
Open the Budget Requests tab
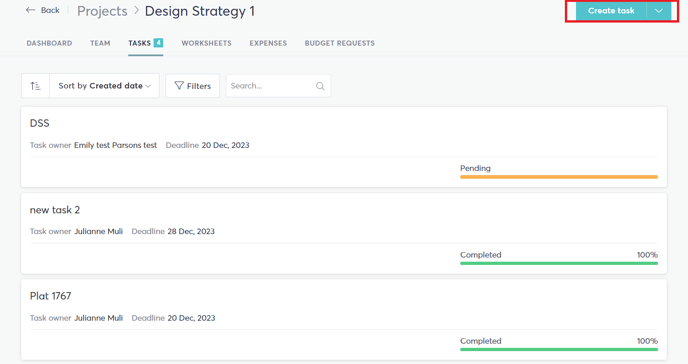[340, 43]
